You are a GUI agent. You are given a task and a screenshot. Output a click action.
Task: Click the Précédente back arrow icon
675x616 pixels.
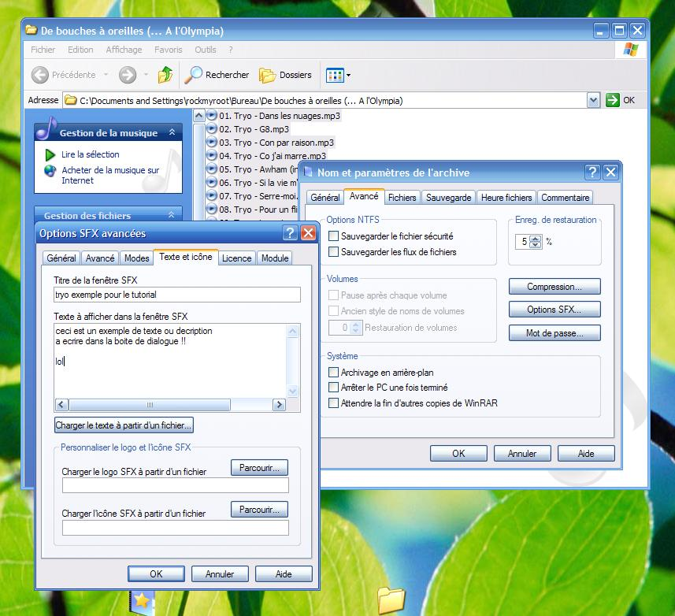coord(40,75)
